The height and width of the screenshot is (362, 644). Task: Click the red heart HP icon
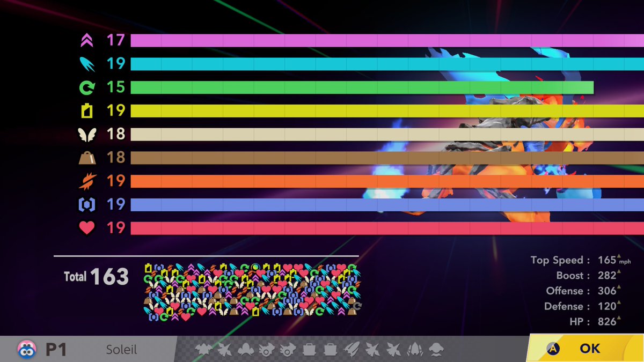click(x=86, y=228)
